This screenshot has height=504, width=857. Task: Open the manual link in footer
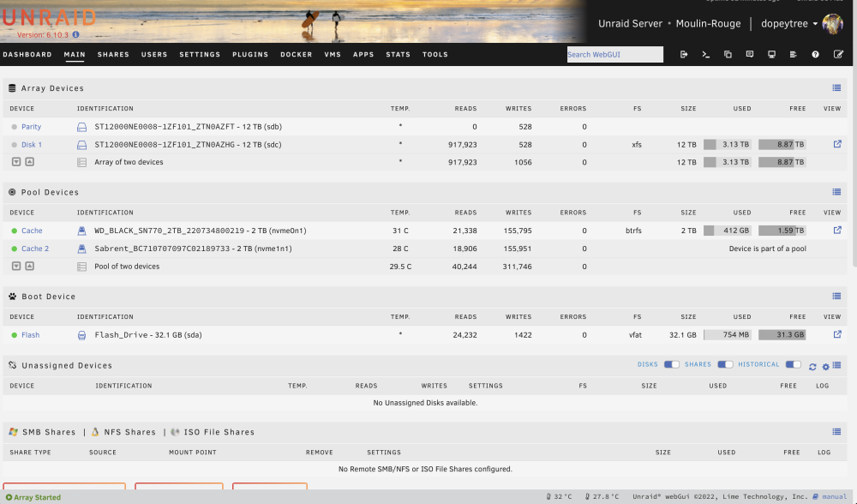(834, 497)
